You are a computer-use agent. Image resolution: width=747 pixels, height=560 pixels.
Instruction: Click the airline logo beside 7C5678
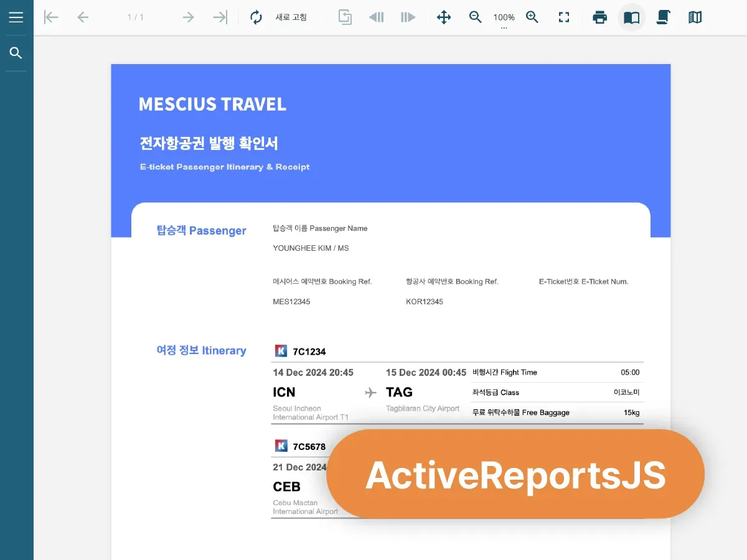pos(281,446)
